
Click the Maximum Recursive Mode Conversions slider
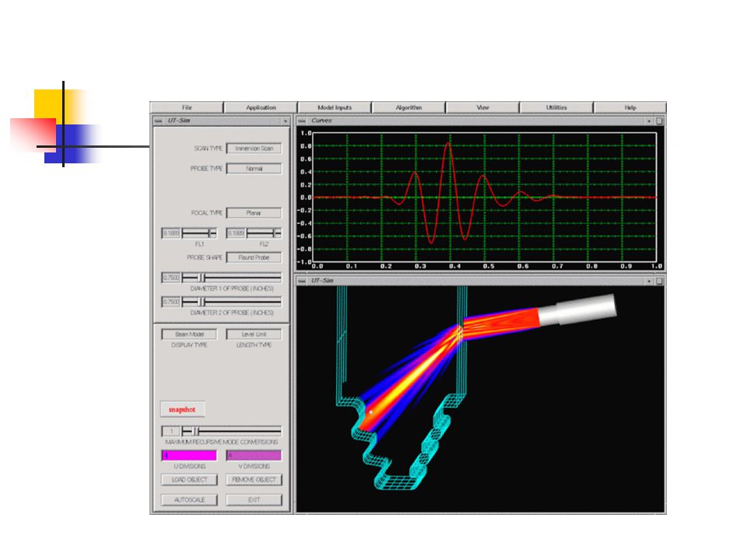click(x=232, y=432)
